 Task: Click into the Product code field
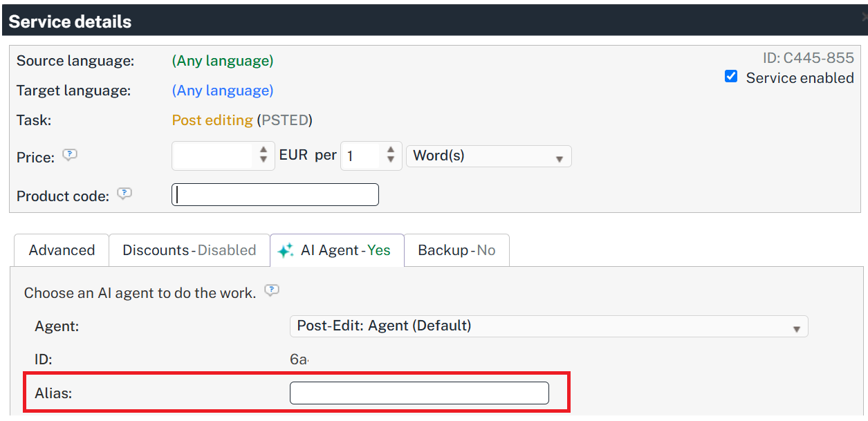coord(275,195)
